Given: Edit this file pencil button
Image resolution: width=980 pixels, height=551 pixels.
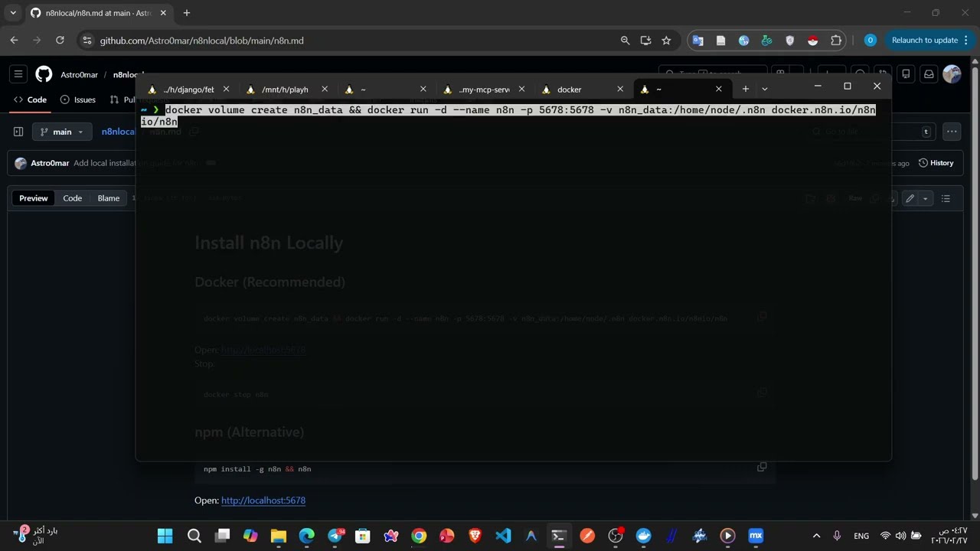Looking at the screenshot, I should coord(910,198).
